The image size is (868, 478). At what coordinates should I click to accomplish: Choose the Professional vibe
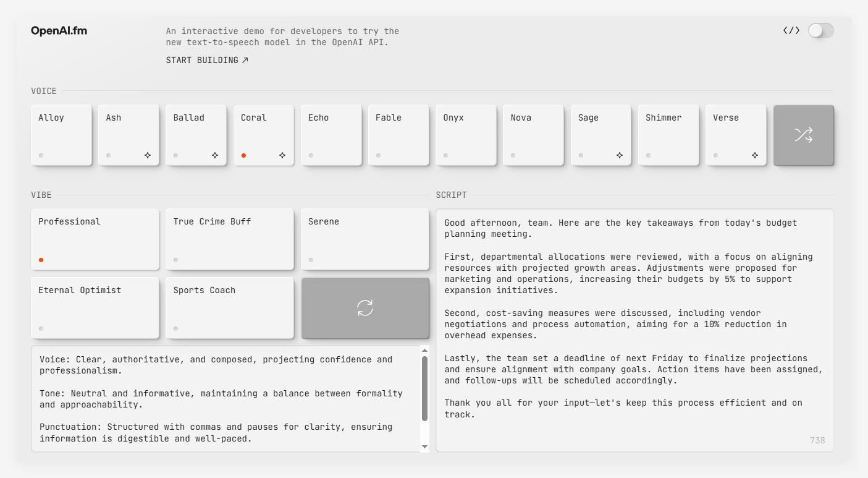click(95, 239)
